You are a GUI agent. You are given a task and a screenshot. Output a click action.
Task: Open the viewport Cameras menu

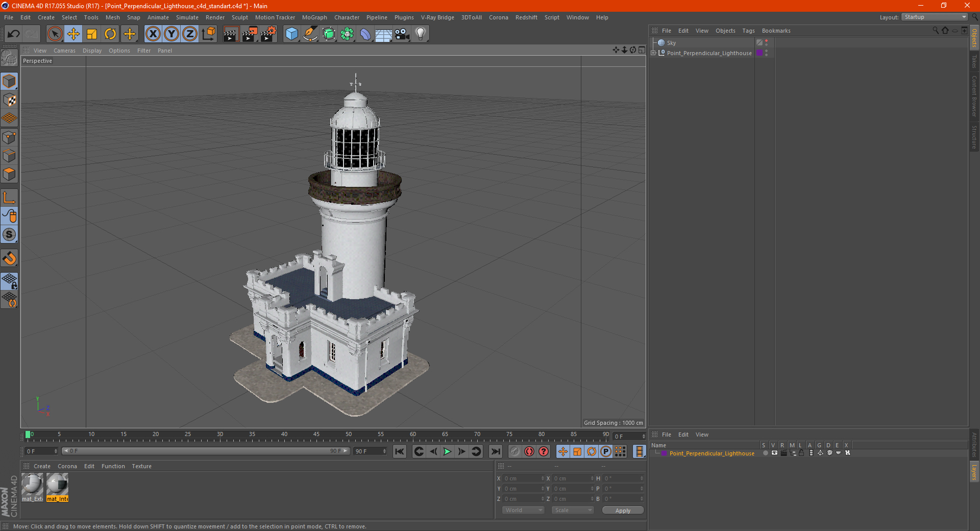tap(64, 51)
